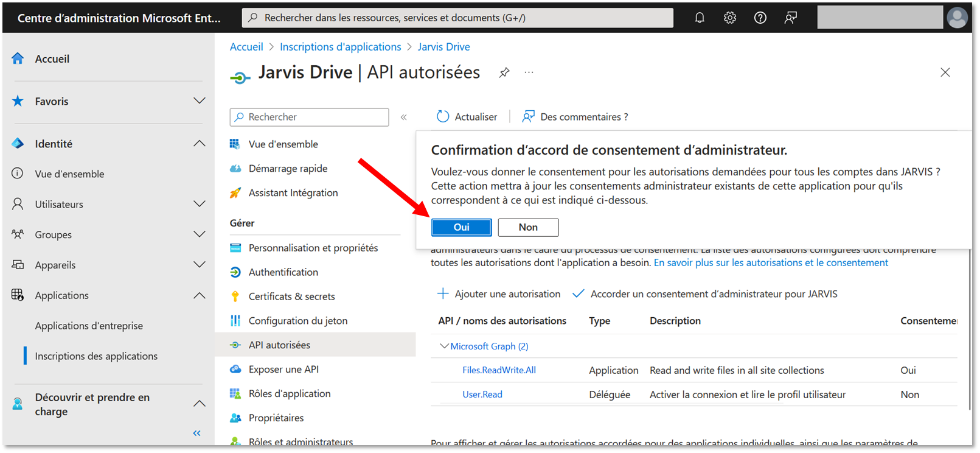Open the Files.ReadWrite.All permission
The image size is (980, 453).
click(499, 370)
